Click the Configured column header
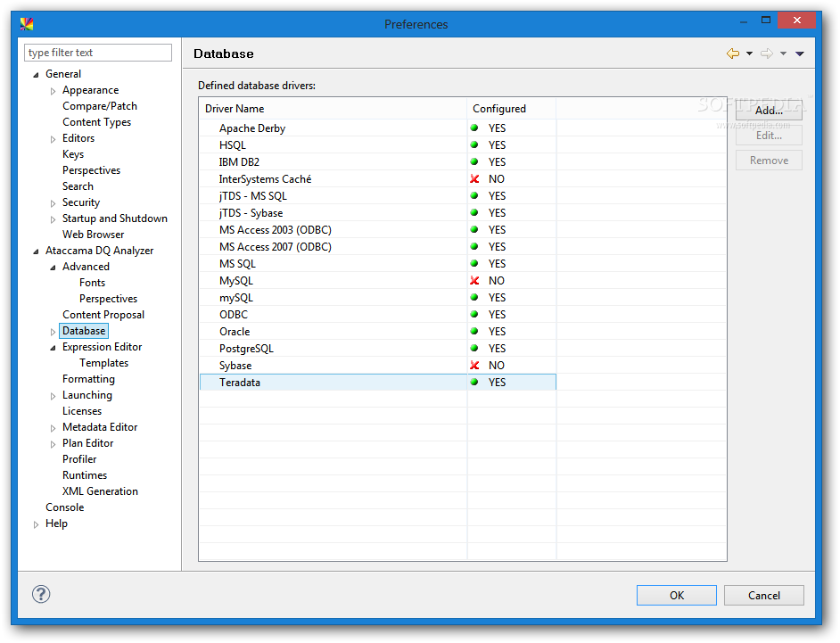Screen dimensions: 840x643 (x=512, y=109)
